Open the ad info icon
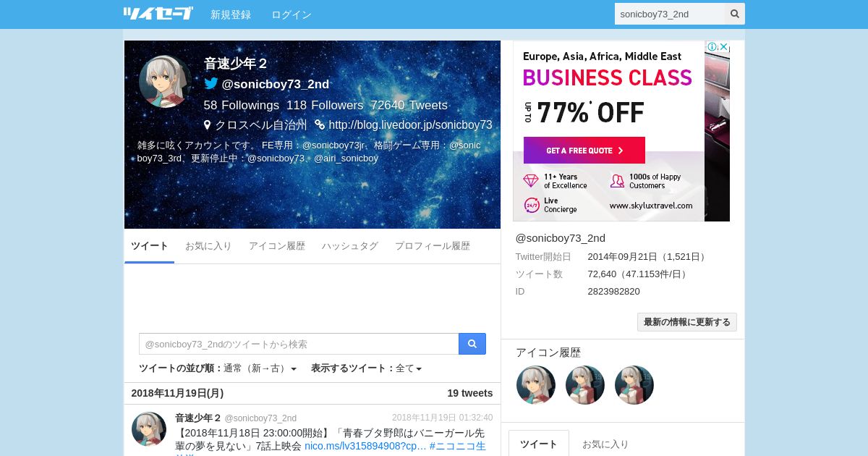The width and height of the screenshot is (868, 456). point(712,46)
